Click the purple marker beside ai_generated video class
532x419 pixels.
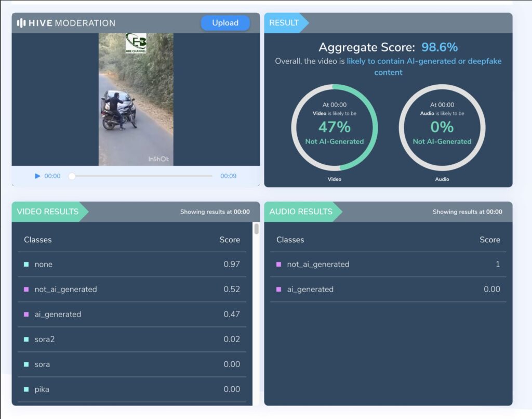click(26, 315)
